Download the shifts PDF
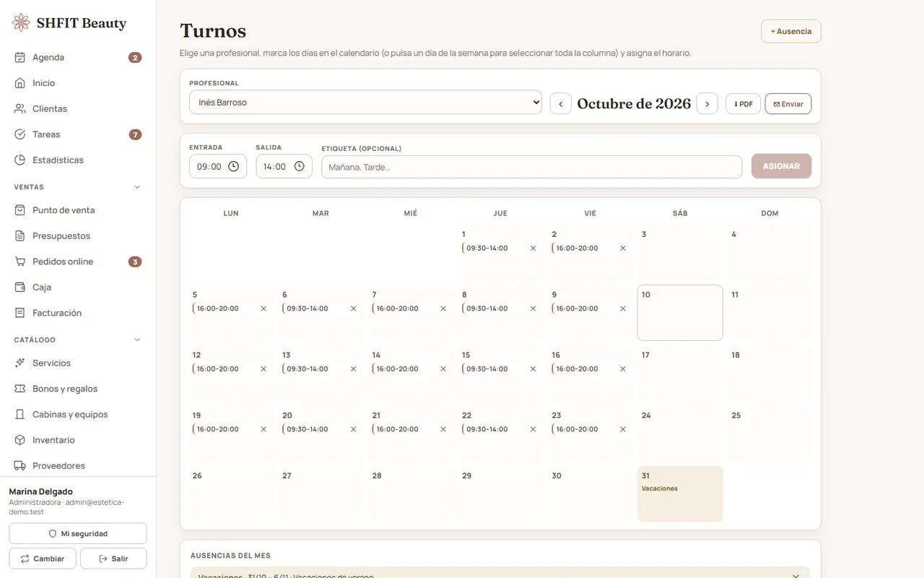 (743, 104)
